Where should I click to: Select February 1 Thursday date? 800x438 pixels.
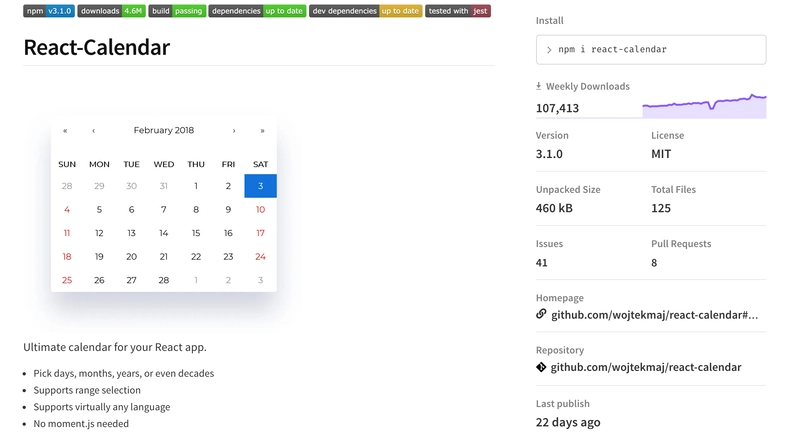pos(196,186)
